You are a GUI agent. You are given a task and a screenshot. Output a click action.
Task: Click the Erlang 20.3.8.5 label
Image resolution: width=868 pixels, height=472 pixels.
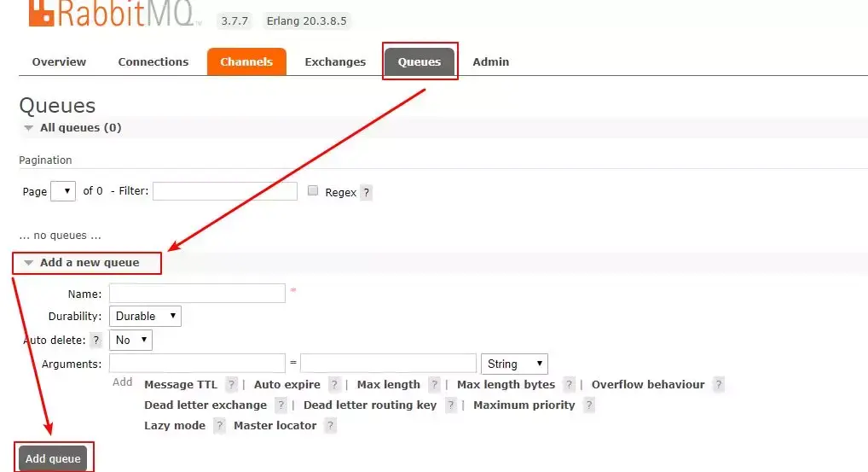coord(307,21)
